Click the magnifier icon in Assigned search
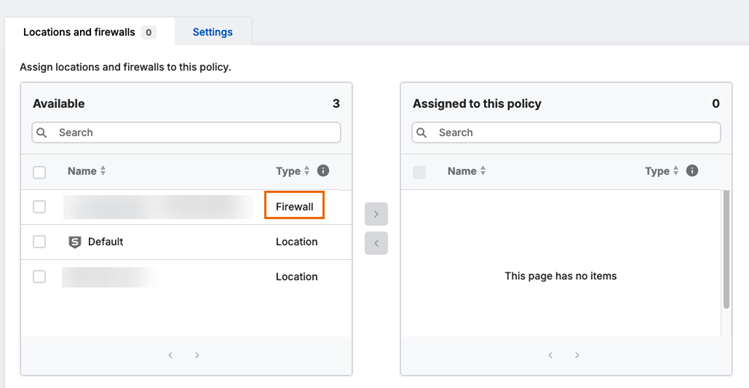 tap(422, 132)
